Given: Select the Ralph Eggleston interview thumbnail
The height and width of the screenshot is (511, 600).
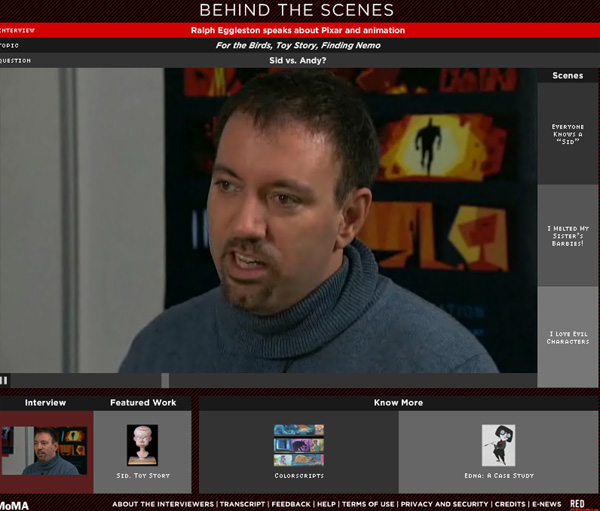Looking at the screenshot, I should [44, 451].
